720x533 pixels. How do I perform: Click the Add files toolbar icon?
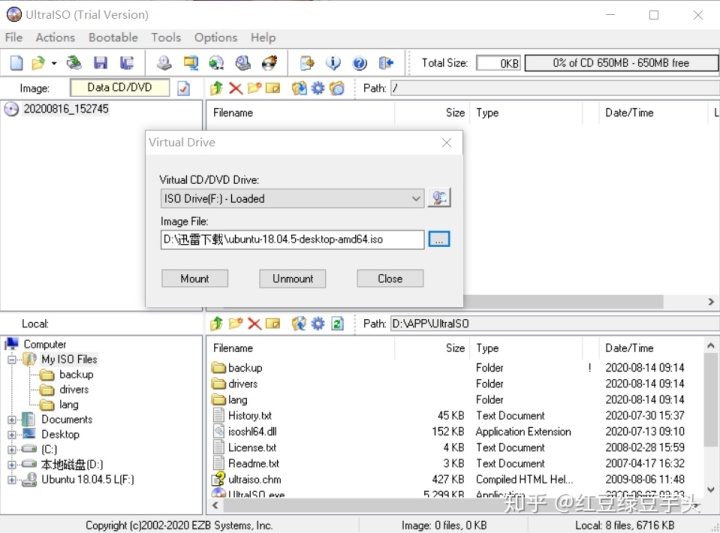pyautogui.click(x=307, y=63)
